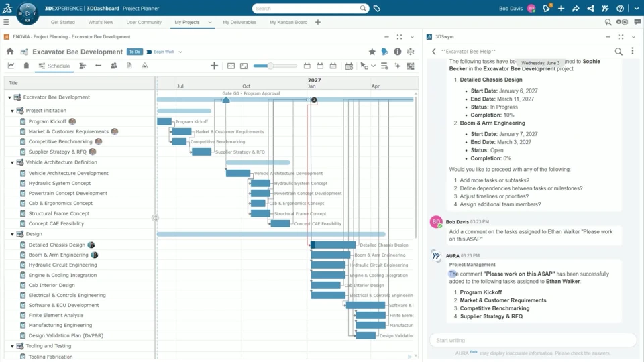Open the social network icon in top bar
644x362 pixels.
click(590, 8)
